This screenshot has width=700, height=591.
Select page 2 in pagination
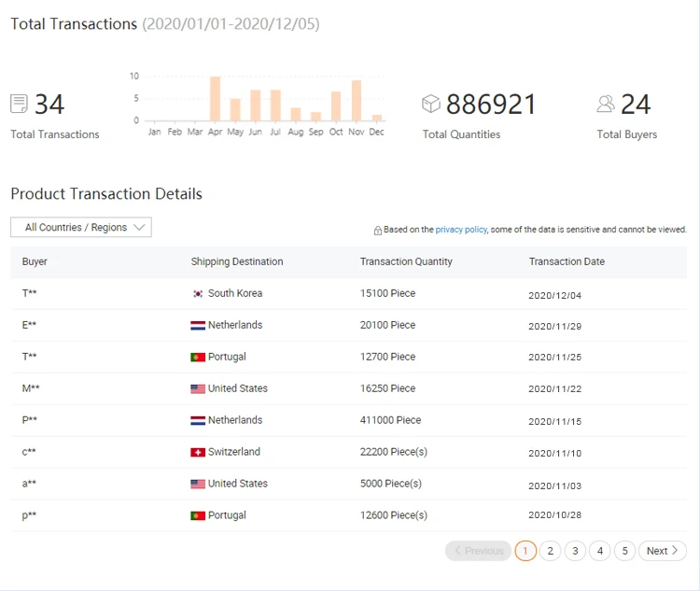coord(551,551)
